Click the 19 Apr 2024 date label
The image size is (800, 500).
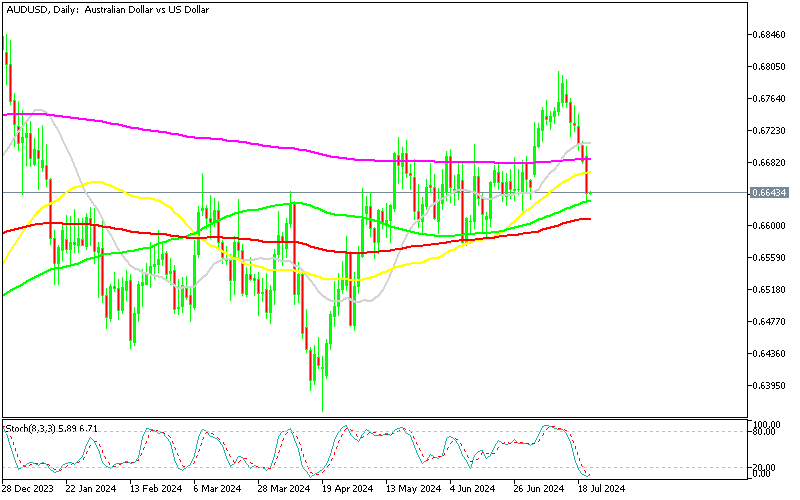(x=348, y=489)
